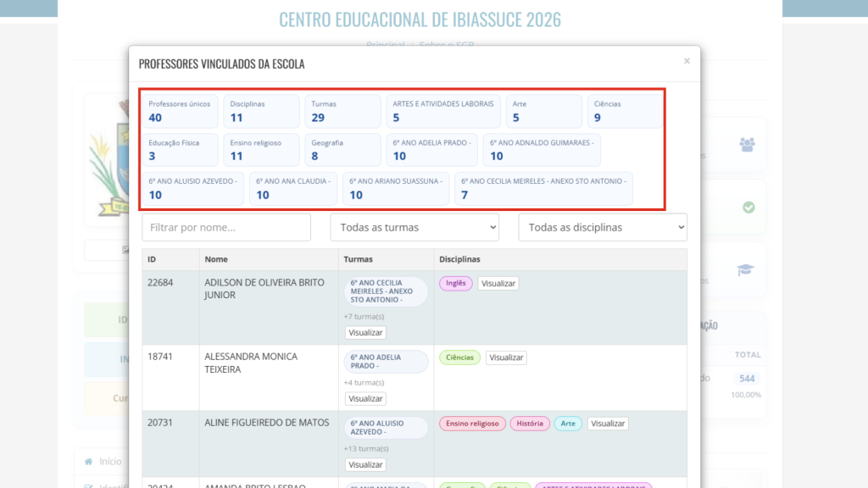Choose the 6º ANO ARIANO SUASSUNA card
The width and height of the screenshot is (868, 488).
tap(395, 189)
